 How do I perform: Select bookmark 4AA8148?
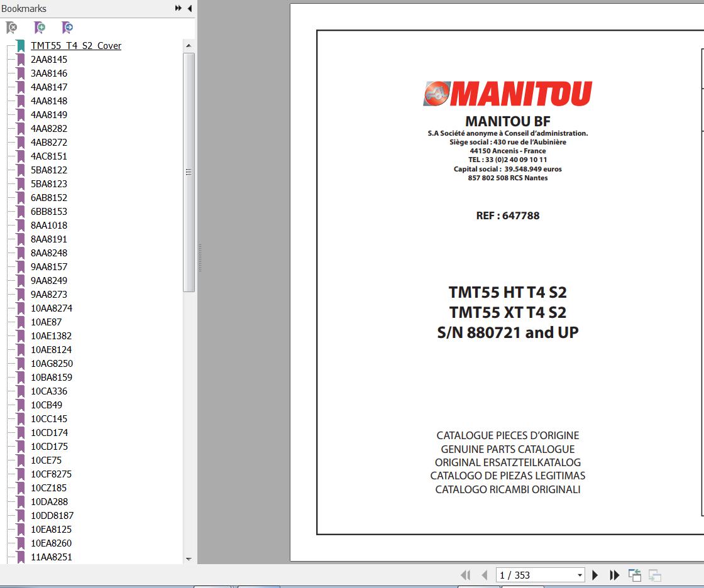[x=49, y=101]
